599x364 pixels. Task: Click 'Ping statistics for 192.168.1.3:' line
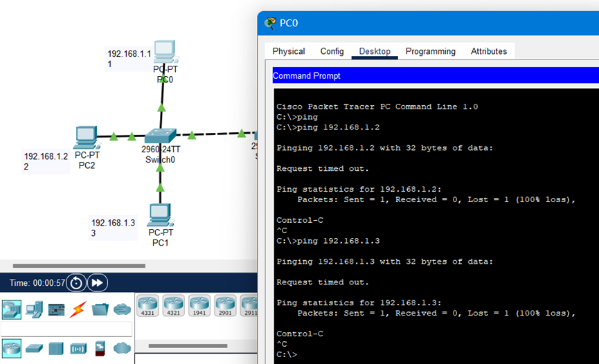click(x=359, y=303)
